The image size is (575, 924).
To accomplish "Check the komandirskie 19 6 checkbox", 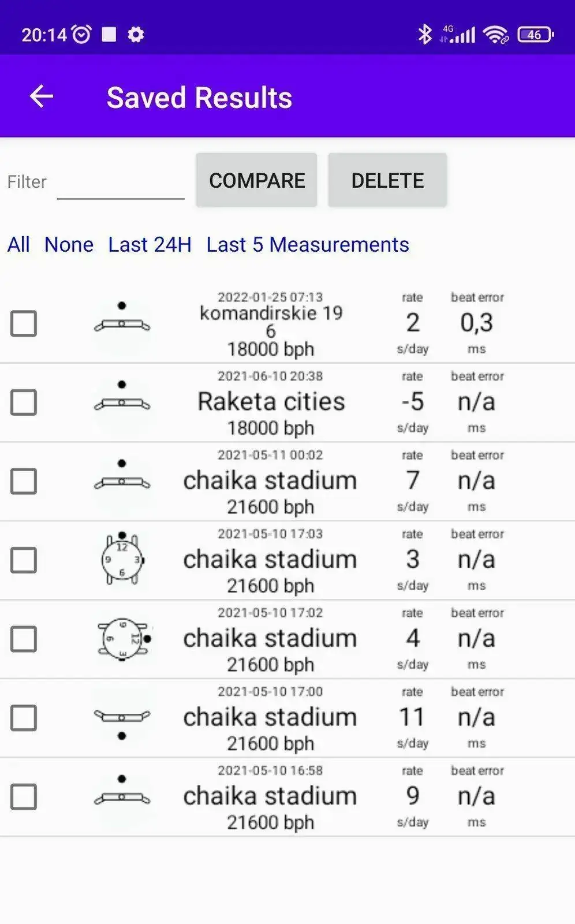I will point(24,323).
